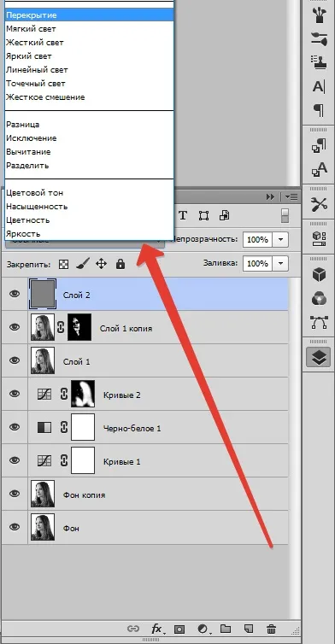
Task: Choose Жесткий свет blend mode
Action: coord(90,43)
